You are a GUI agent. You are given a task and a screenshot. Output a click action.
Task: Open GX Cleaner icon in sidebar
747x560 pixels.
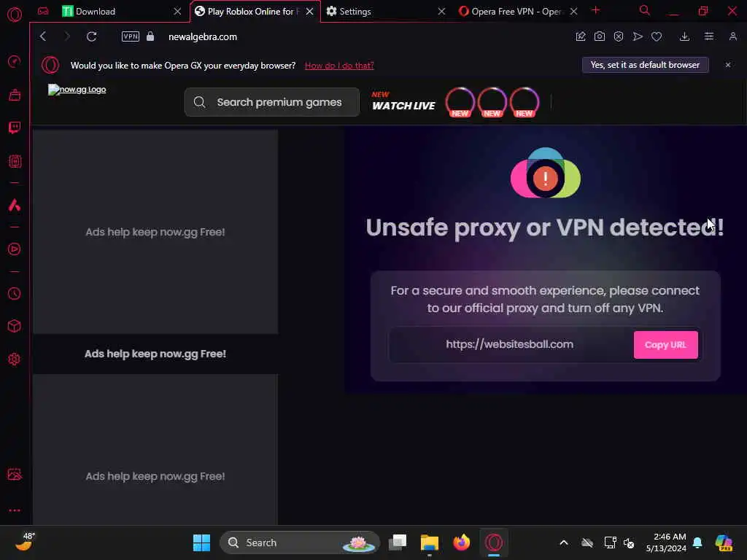coord(15,95)
